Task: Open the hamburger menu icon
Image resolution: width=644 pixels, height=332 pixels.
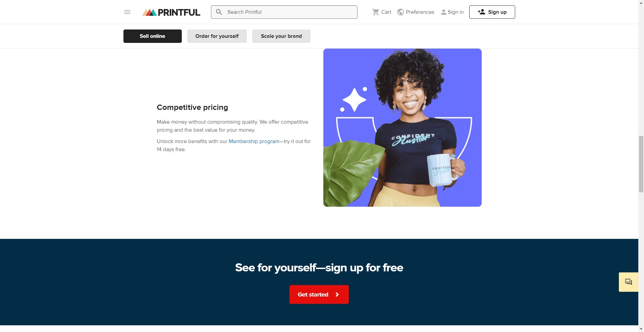Action: [127, 12]
